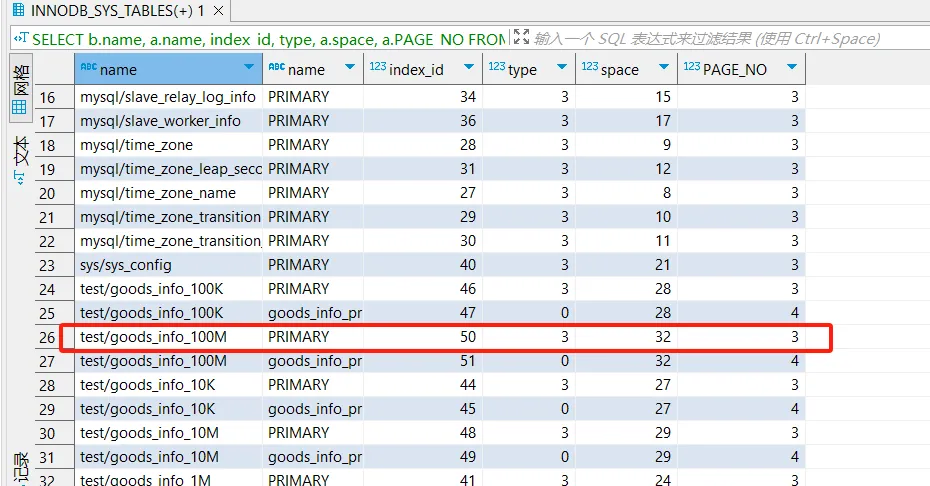The width and height of the screenshot is (930, 486).
Task: Click the table grid icon on the result tab
Action: click(18, 10)
